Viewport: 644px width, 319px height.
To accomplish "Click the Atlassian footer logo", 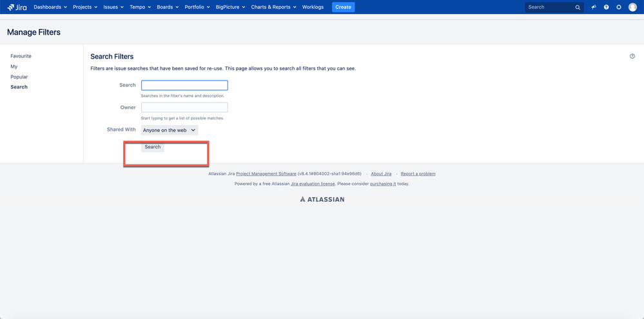I will (322, 199).
